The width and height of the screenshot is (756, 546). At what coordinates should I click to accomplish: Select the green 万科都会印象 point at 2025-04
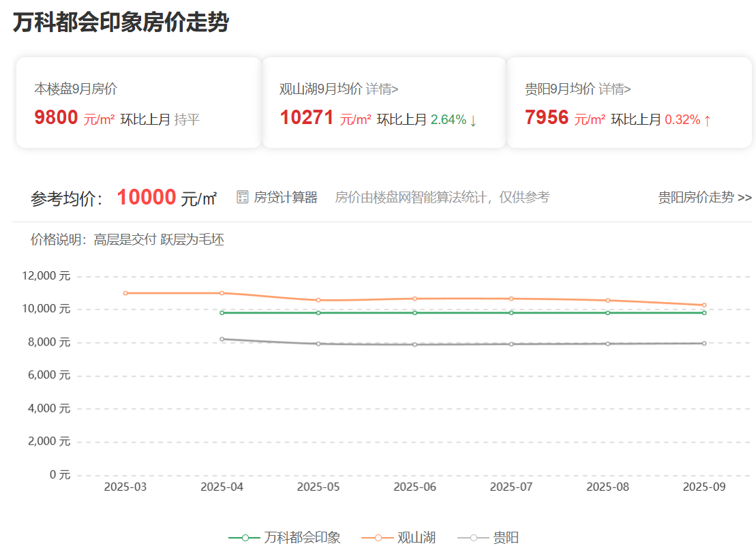(x=222, y=313)
